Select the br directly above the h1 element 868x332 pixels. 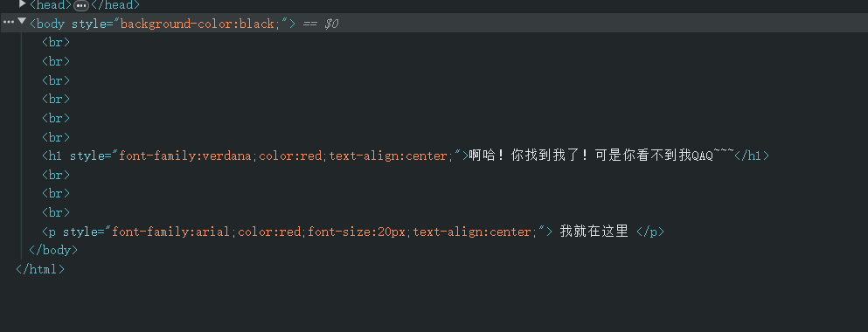coord(56,137)
